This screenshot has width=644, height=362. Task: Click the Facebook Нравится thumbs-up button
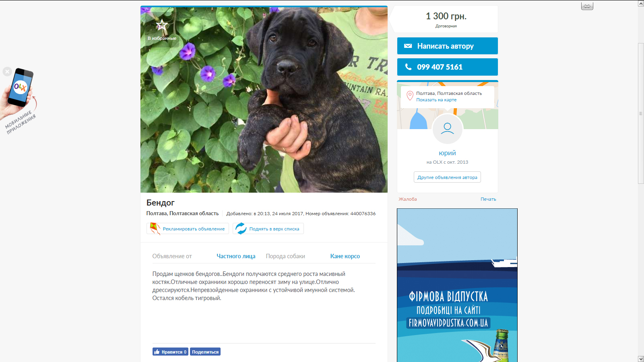(x=170, y=352)
